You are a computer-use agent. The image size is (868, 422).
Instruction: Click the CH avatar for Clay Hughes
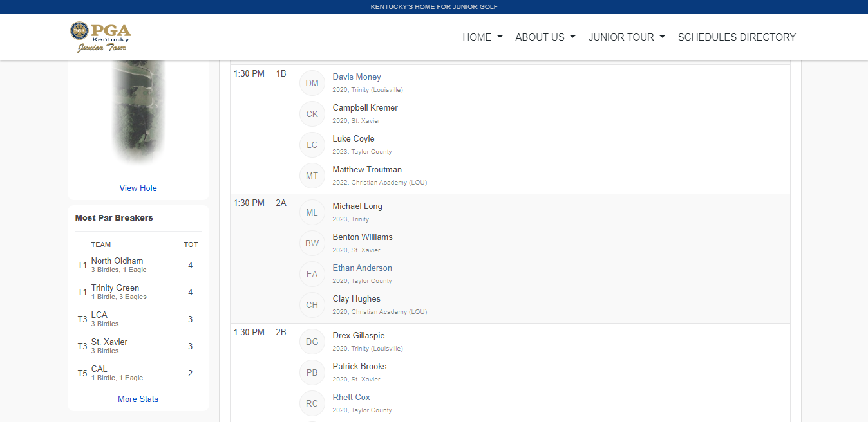click(312, 305)
